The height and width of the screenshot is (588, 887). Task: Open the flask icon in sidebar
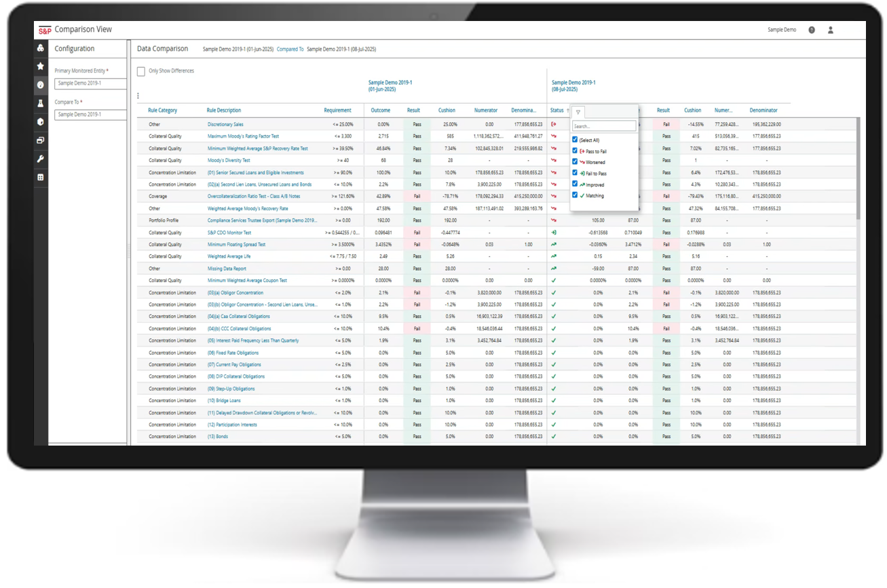tap(41, 104)
